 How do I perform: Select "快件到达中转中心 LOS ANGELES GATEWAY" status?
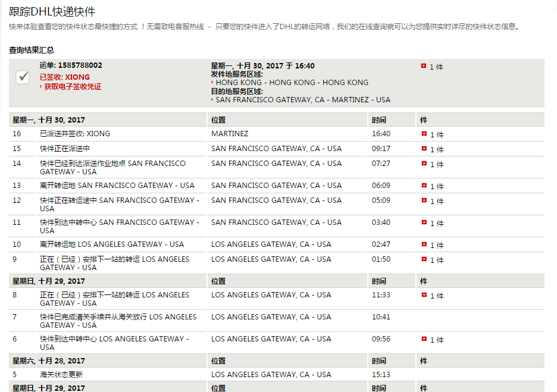click(114, 343)
